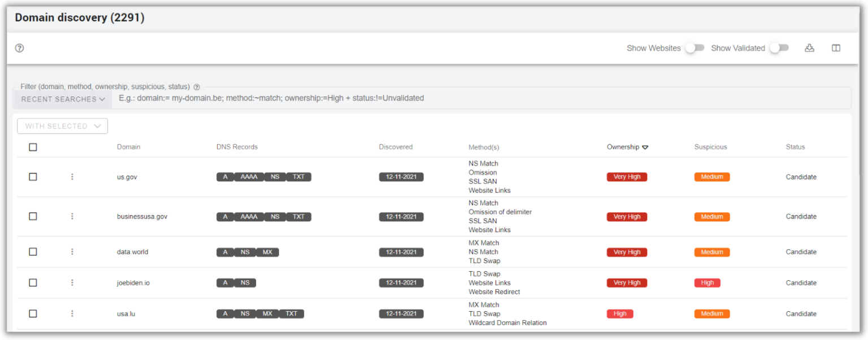
Task: Click the Discovered column header
Action: 396,147
